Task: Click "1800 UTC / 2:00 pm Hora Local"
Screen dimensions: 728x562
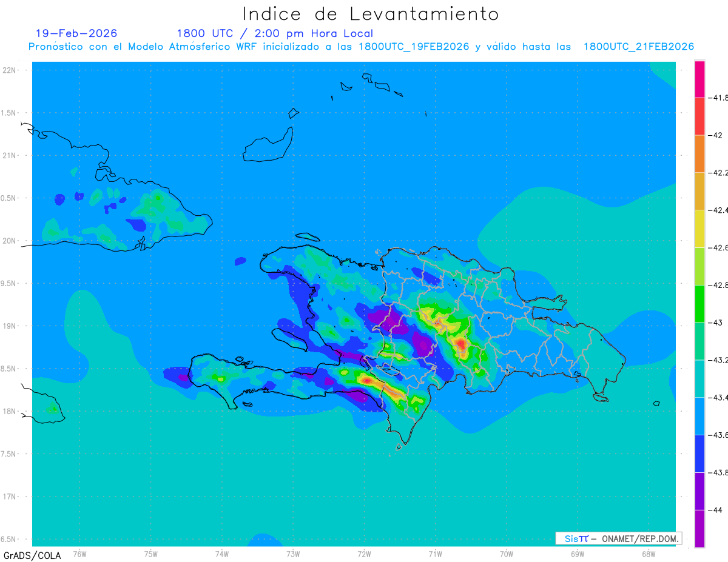Action: 275,33
